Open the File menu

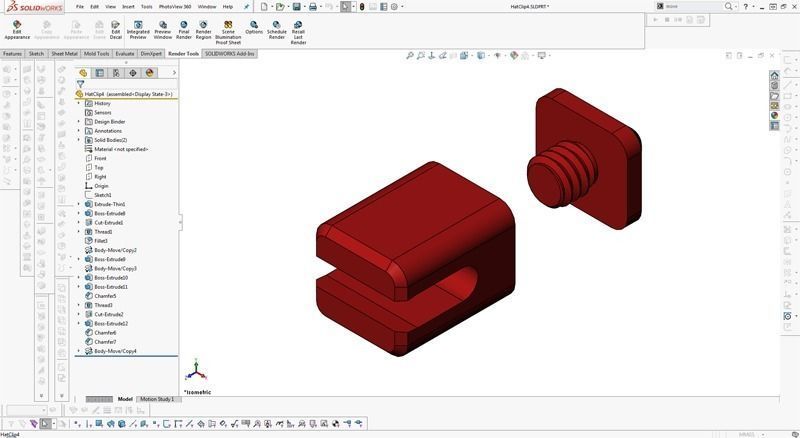[x=80, y=7]
